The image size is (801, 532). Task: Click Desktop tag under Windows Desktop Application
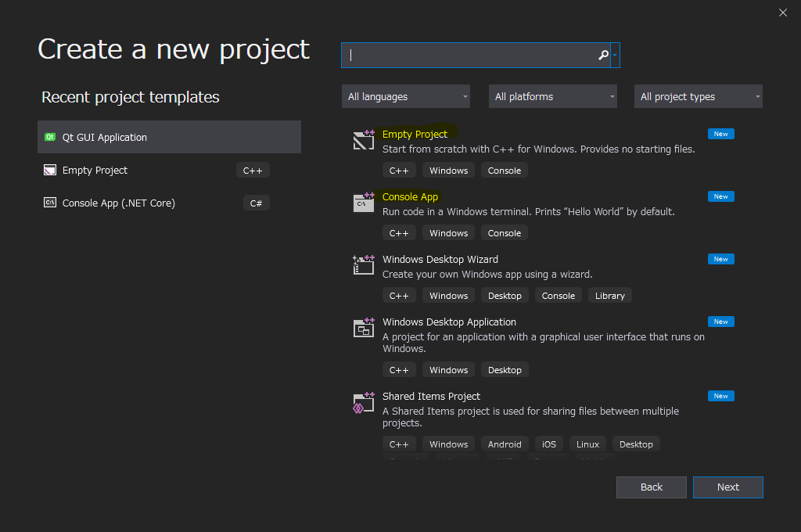coord(505,370)
